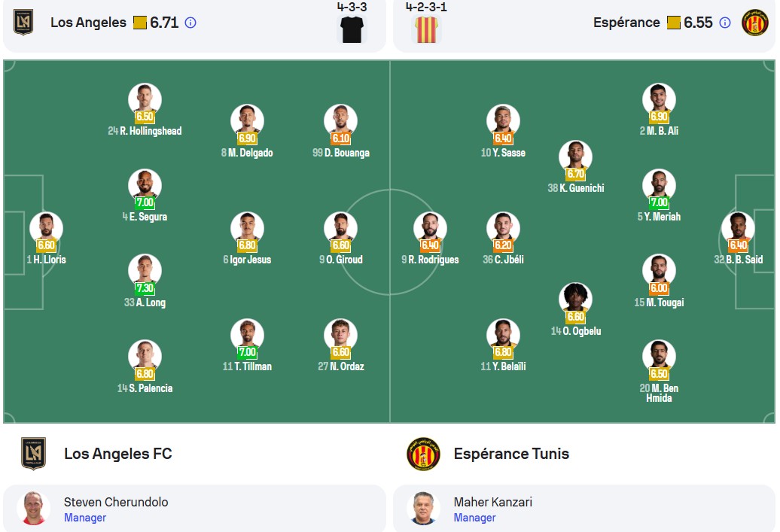Select goalkeeper H. Lloris avatar
780x532 pixels.
tap(46, 228)
